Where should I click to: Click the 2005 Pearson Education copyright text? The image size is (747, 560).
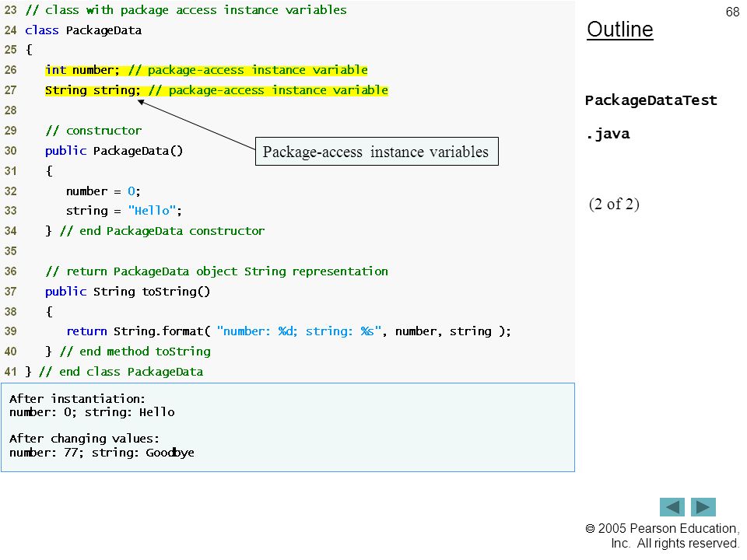pyautogui.click(x=662, y=536)
